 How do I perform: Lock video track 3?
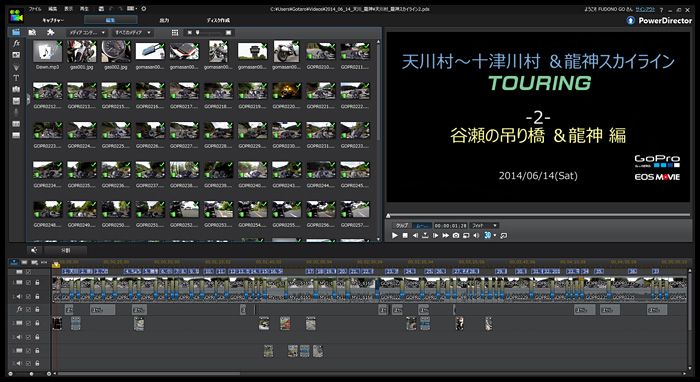click(x=38, y=351)
